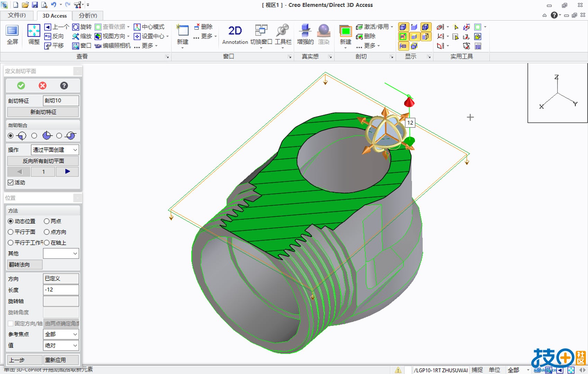Expand 切换窗口 dropdown

pos(261,47)
